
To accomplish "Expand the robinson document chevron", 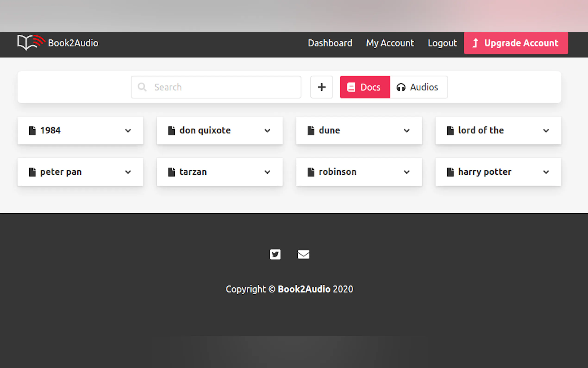I will 407,172.
